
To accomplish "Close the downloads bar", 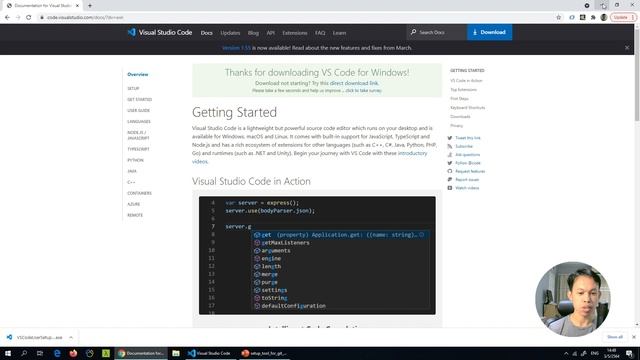I will pyautogui.click(x=633, y=337).
